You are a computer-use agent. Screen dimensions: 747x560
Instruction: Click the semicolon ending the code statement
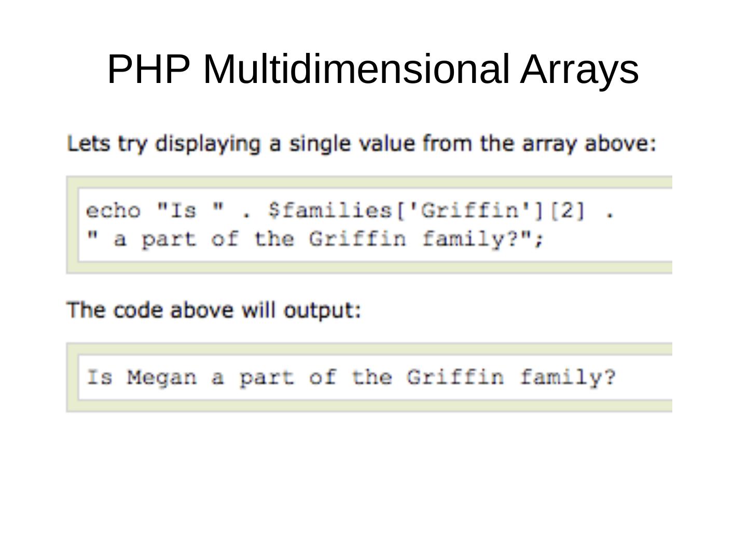coord(541,240)
